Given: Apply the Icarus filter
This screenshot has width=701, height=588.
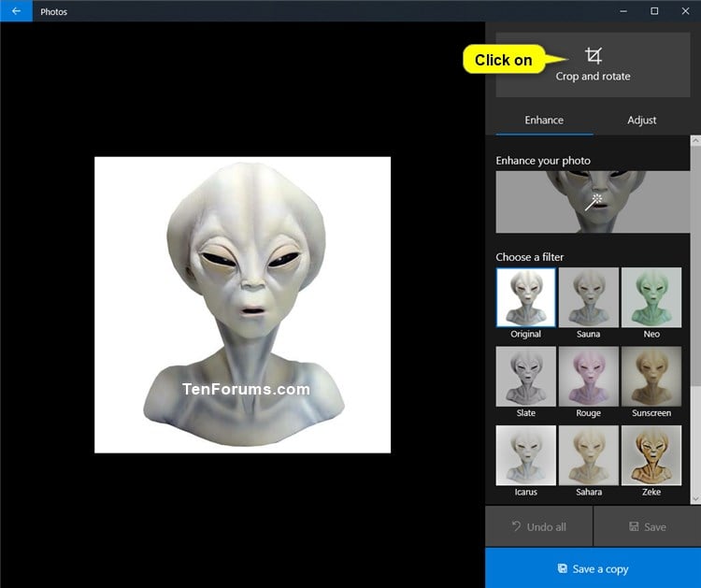Looking at the screenshot, I should pos(525,455).
